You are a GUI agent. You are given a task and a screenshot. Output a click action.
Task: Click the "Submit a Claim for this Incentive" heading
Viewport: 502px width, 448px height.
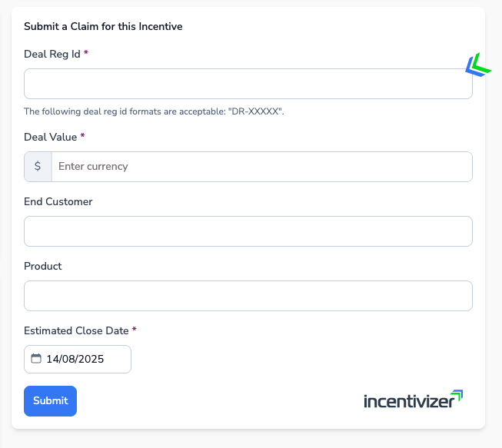pos(103,26)
